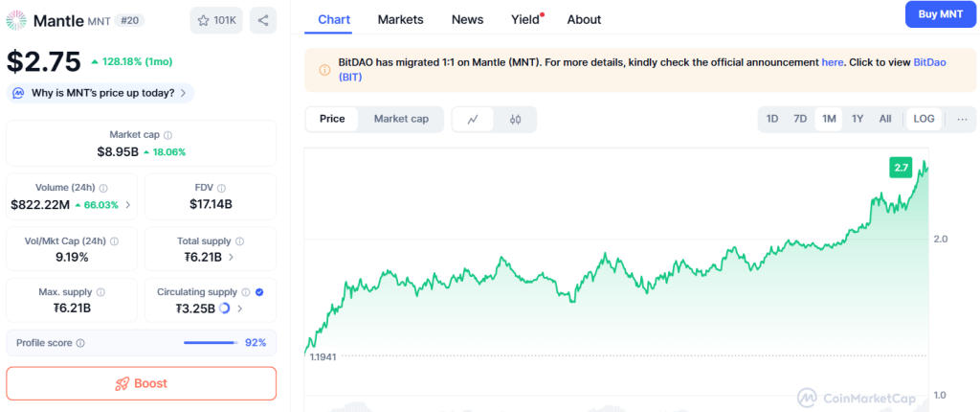Click the Profile score info icon
The width and height of the screenshot is (980, 412).
pos(80,343)
